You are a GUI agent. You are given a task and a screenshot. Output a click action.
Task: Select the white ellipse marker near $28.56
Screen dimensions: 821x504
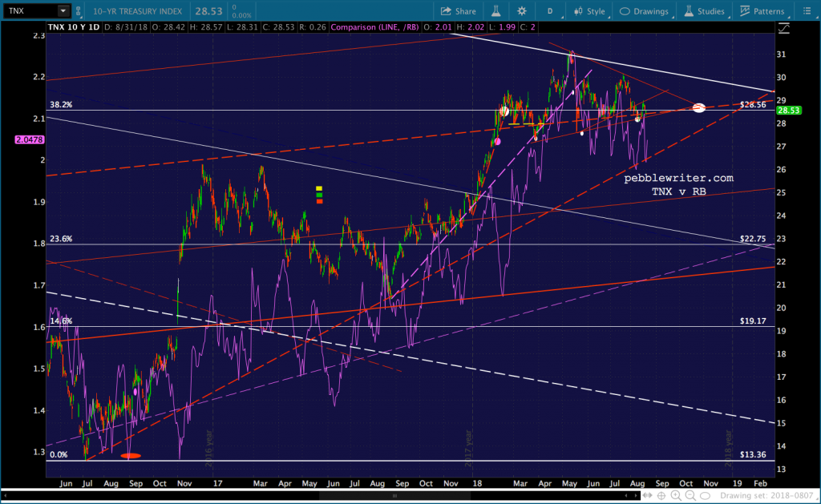coord(698,107)
